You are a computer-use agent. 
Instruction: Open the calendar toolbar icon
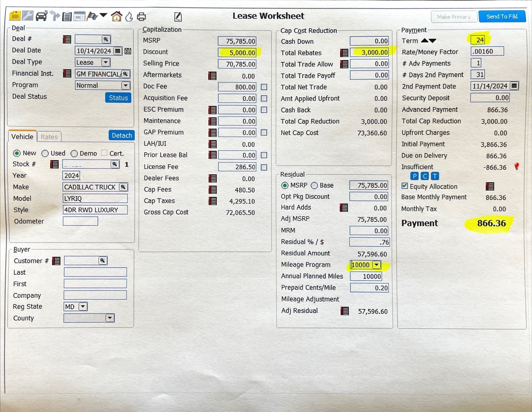click(x=79, y=16)
